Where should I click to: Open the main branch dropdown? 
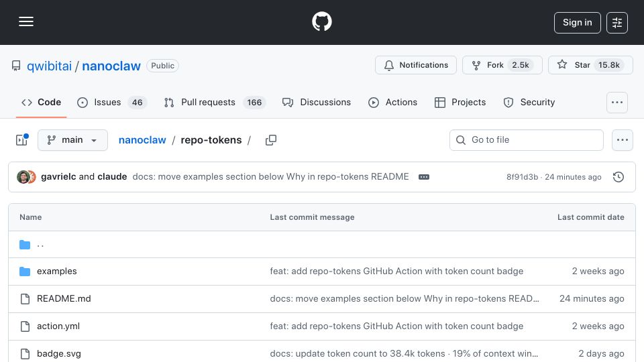pos(72,140)
